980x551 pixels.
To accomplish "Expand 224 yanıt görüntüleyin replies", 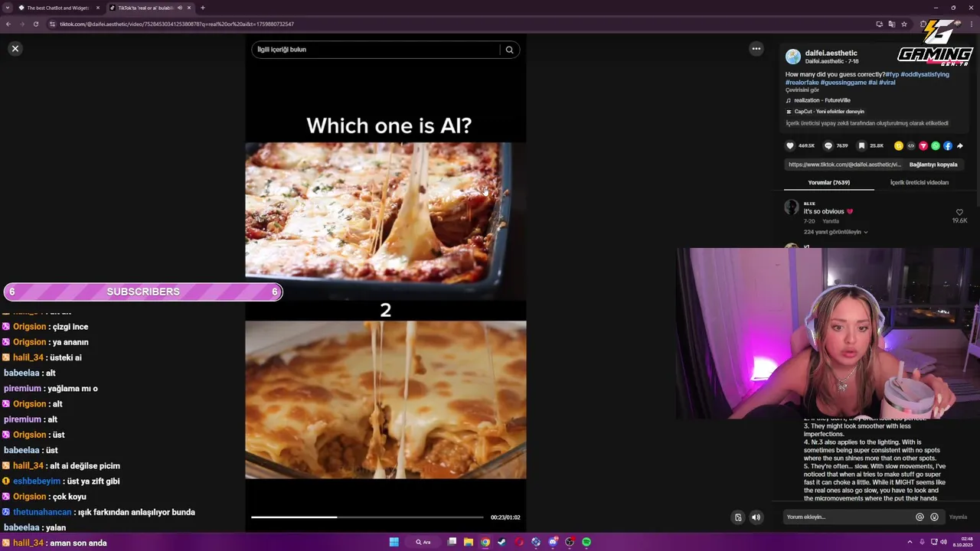I will coord(835,232).
